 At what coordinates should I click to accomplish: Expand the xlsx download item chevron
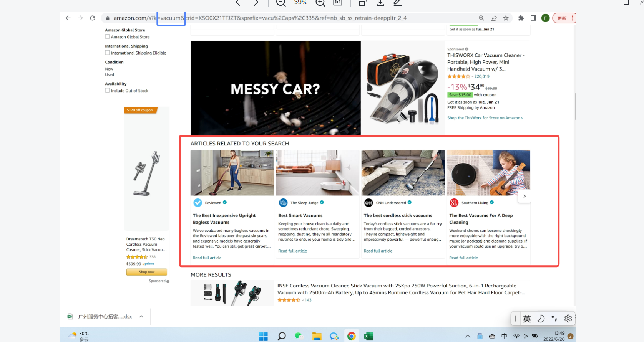coord(141,317)
